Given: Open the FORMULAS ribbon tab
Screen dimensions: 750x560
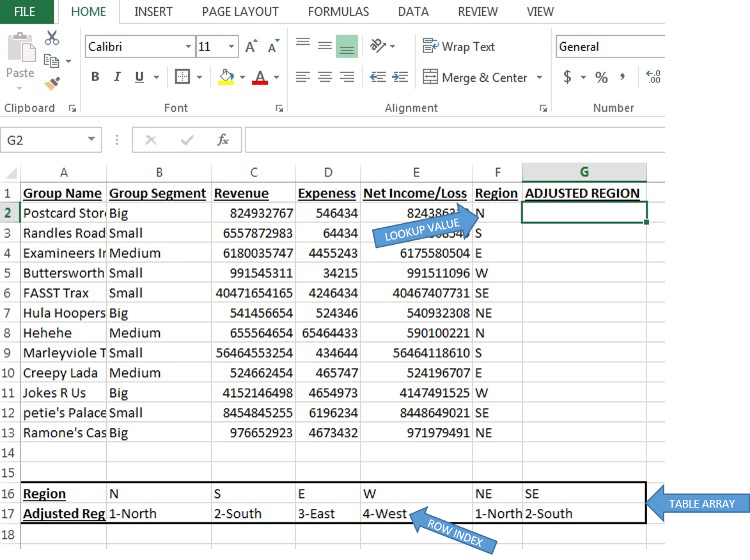Looking at the screenshot, I should [338, 11].
